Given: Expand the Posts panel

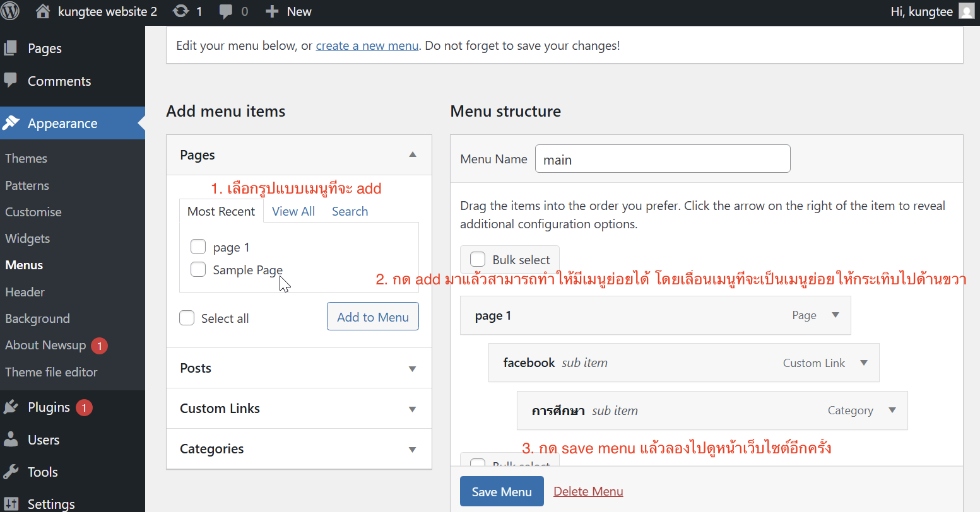Looking at the screenshot, I should (412, 369).
